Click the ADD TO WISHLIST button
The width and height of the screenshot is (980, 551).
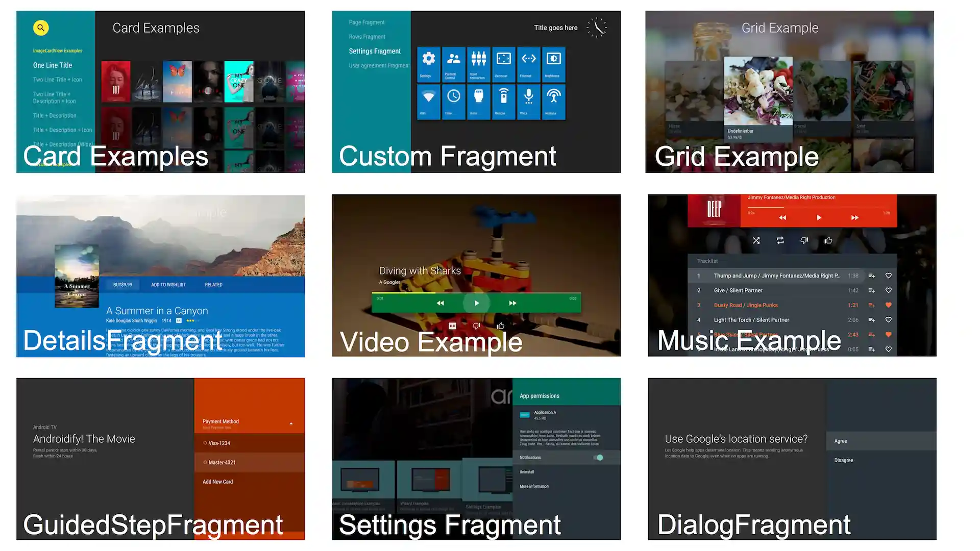point(168,285)
